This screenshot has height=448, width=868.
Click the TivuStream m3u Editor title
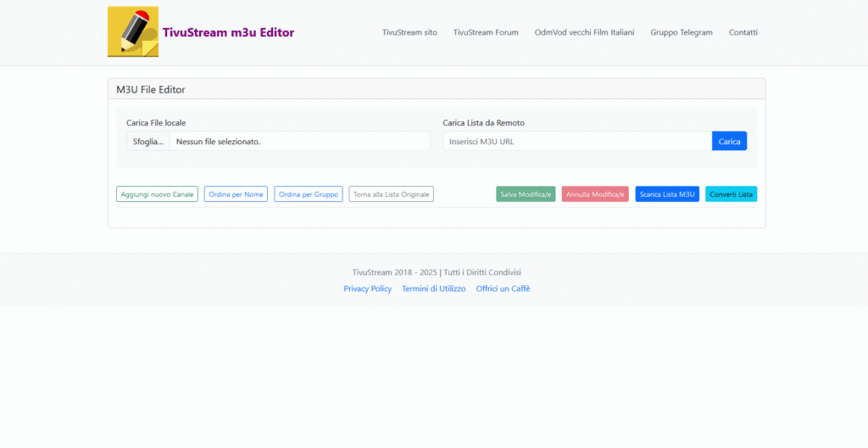(x=228, y=32)
